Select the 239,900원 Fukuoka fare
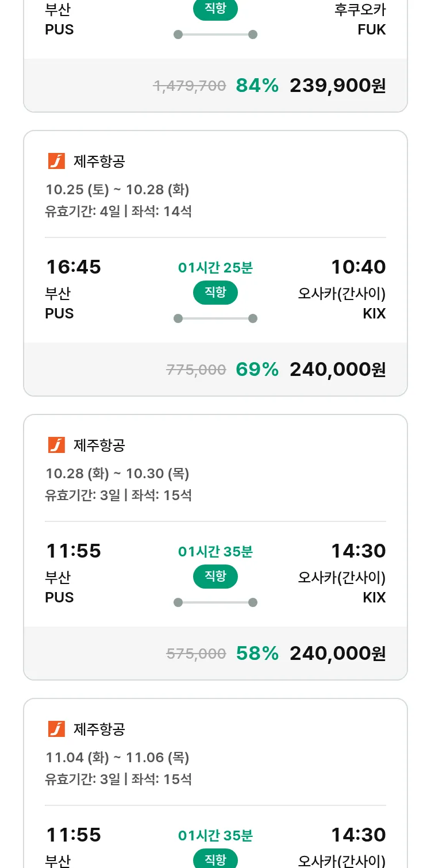 [337, 86]
